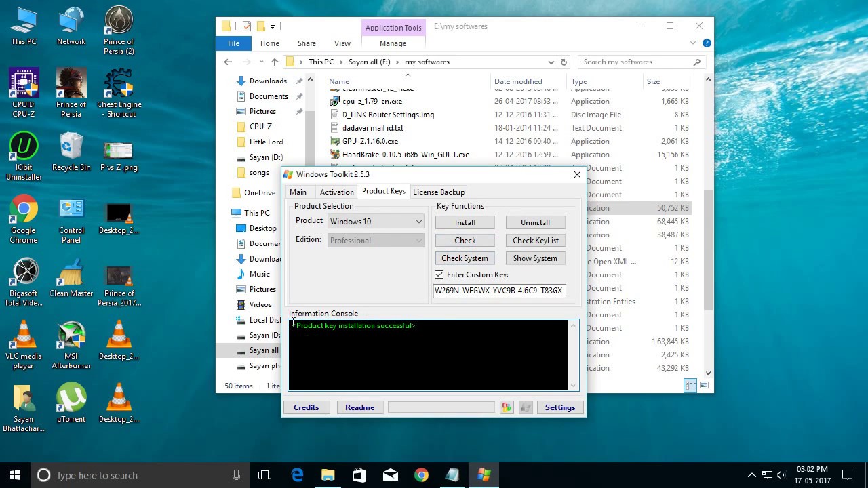
Task: Click the Install key button
Action: click(x=465, y=222)
